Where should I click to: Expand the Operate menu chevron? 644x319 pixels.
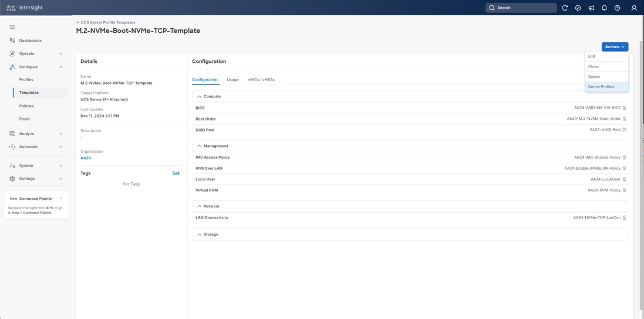tap(61, 53)
